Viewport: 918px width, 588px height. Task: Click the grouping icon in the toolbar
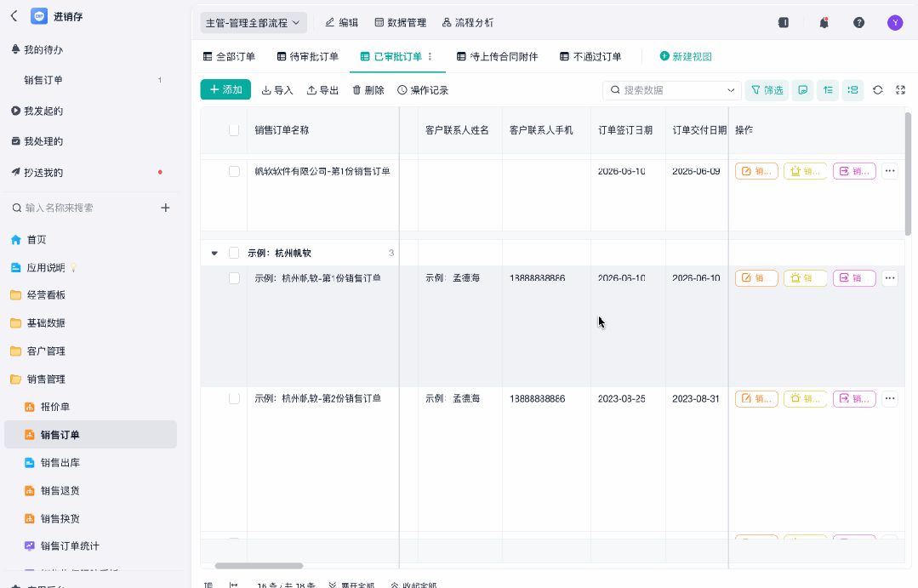tap(853, 90)
